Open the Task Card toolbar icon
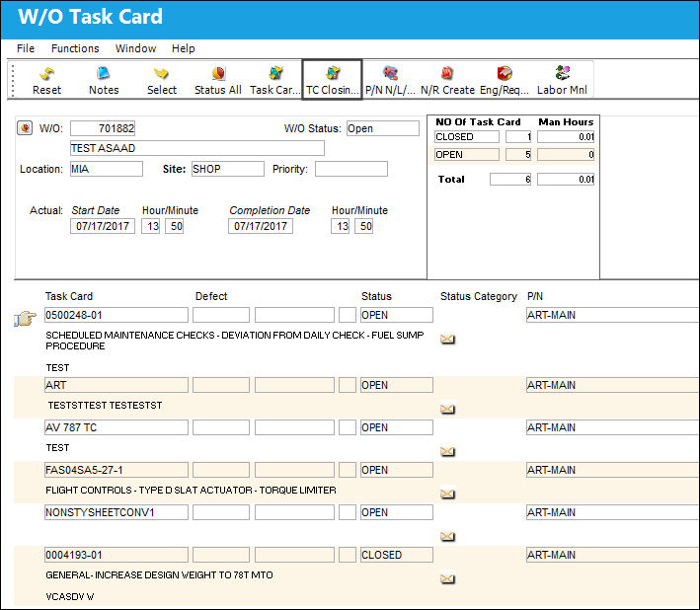 click(x=275, y=80)
